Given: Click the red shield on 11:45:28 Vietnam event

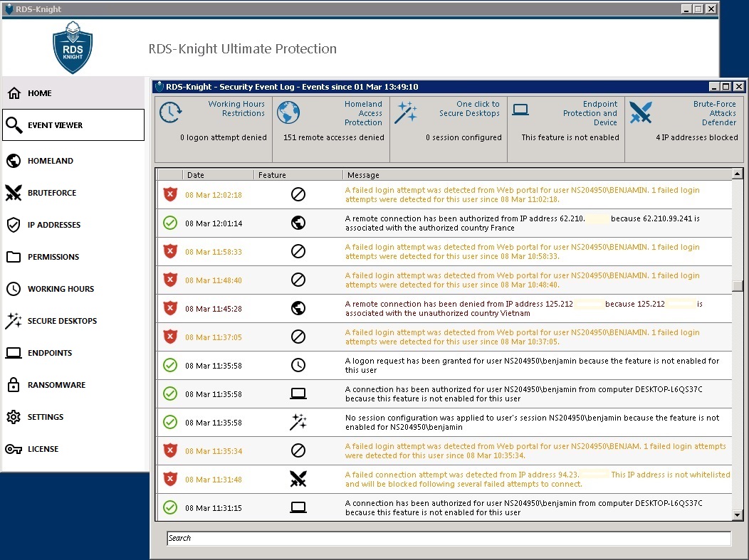Looking at the screenshot, I should [x=171, y=308].
